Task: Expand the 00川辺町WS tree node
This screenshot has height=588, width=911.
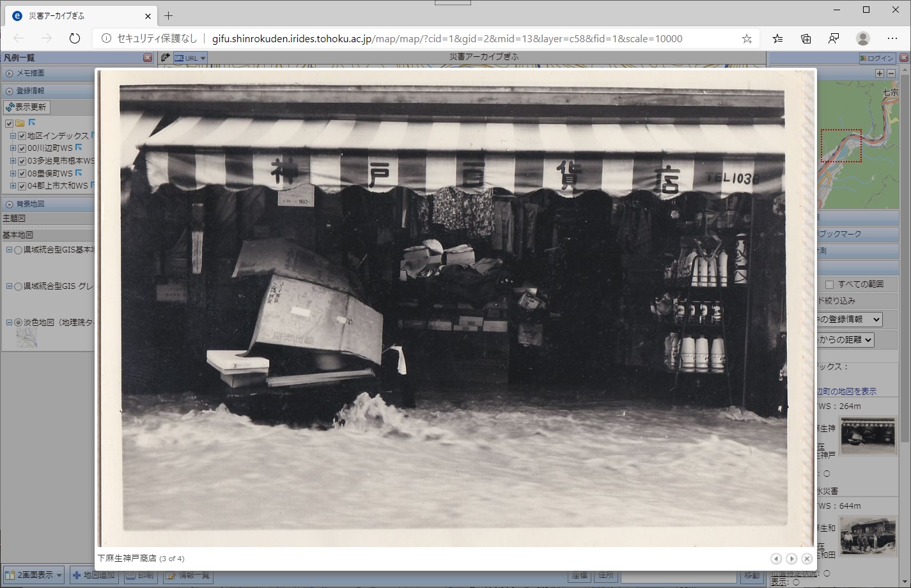Action: point(13,148)
